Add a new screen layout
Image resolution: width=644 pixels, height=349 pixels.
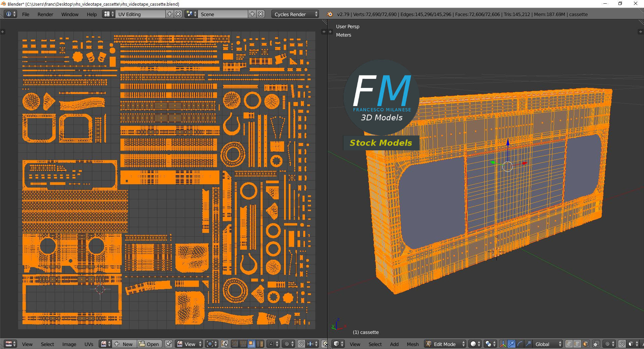click(170, 14)
